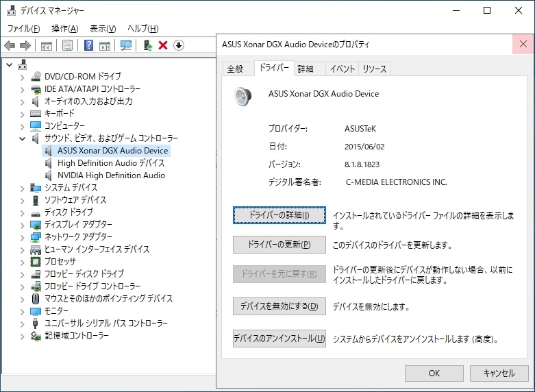Click ドライバーの詳細(I) button
This screenshot has height=392, width=535.
click(x=279, y=215)
